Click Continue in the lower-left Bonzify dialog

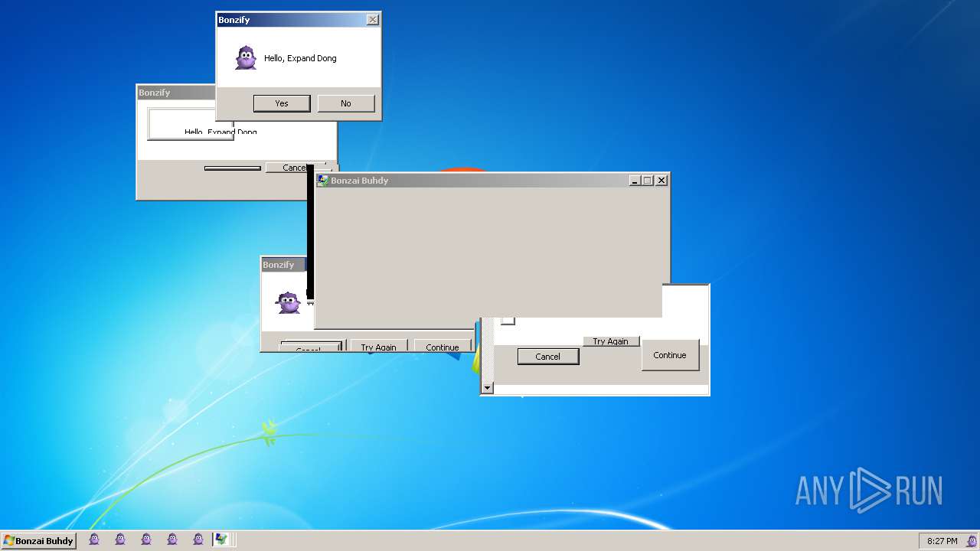(443, 346)
